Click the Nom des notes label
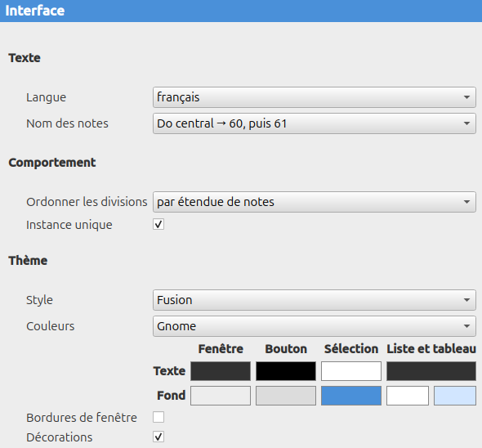The height and width of the screenshot is (448, 482). coord(67,123)
